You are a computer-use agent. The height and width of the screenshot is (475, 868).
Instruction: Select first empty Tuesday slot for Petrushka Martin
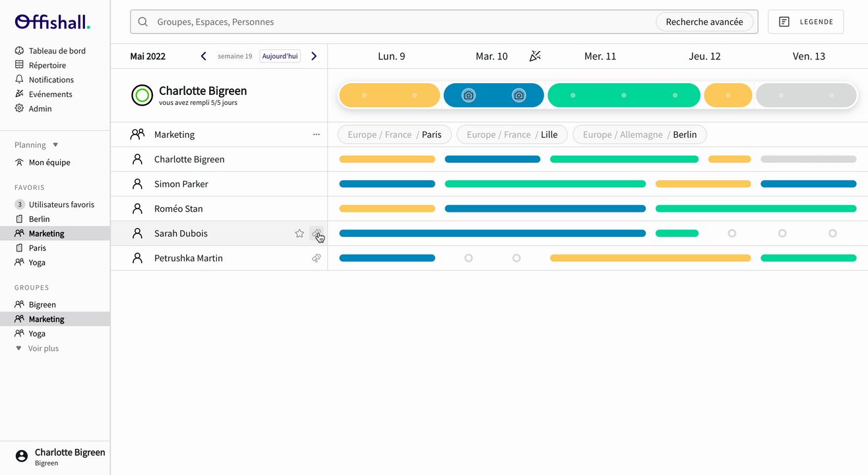point(468,258)
